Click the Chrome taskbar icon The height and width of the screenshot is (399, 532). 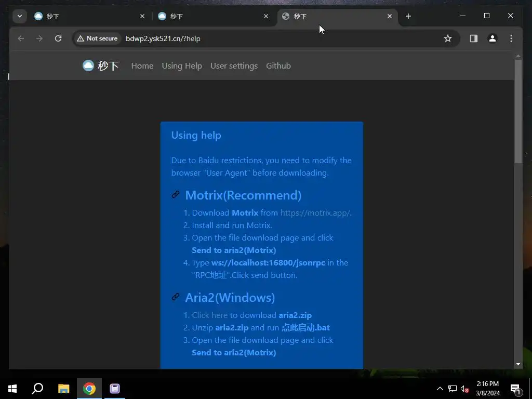(89, 389)
